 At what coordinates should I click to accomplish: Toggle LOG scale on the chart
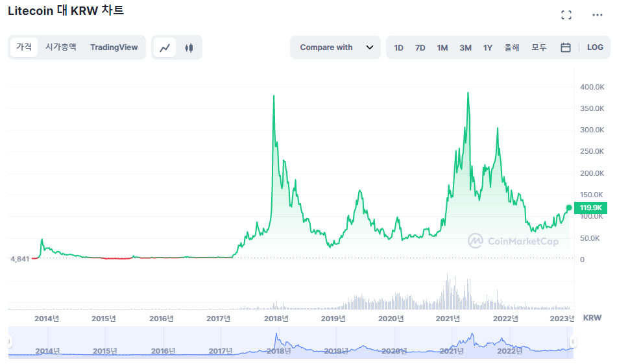[595, 47]
